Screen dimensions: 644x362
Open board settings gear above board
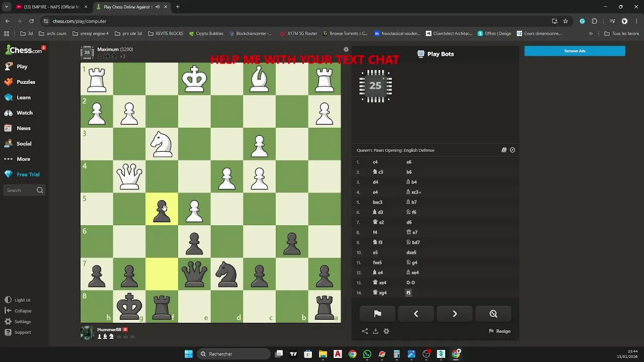point(346,49)
